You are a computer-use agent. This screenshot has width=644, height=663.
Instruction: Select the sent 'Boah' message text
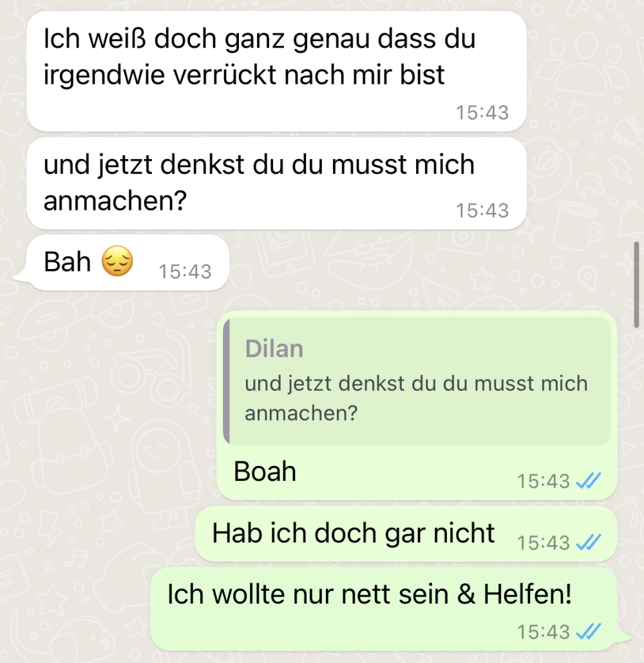click(x=265, y=471)
